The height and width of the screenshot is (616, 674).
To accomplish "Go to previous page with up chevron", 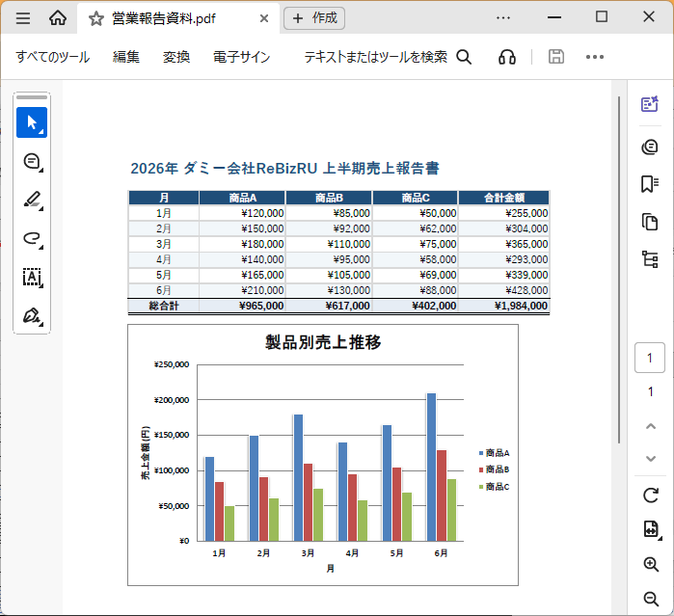I will pos(651,426).
